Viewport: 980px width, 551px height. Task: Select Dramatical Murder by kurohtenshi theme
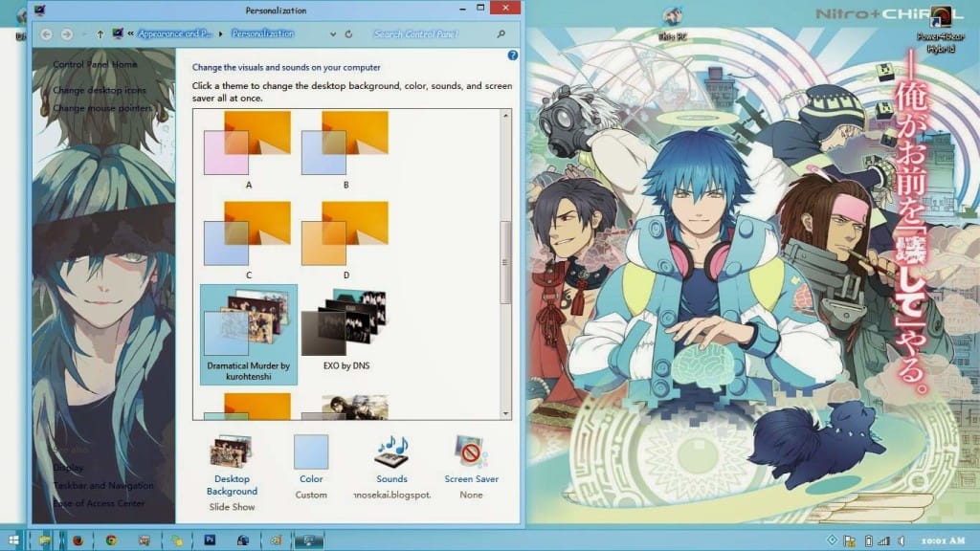point(249,334)
